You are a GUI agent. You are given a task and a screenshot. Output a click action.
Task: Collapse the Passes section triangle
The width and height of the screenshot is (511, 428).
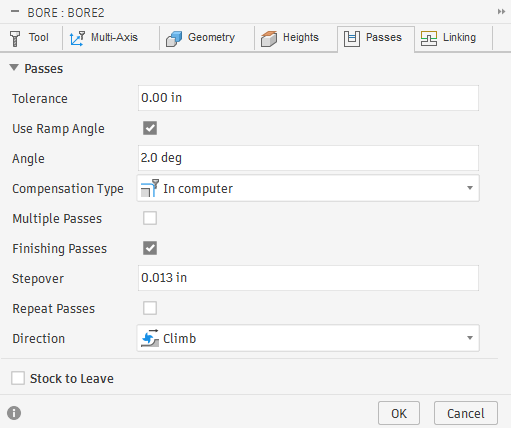[x=14, y=68]
